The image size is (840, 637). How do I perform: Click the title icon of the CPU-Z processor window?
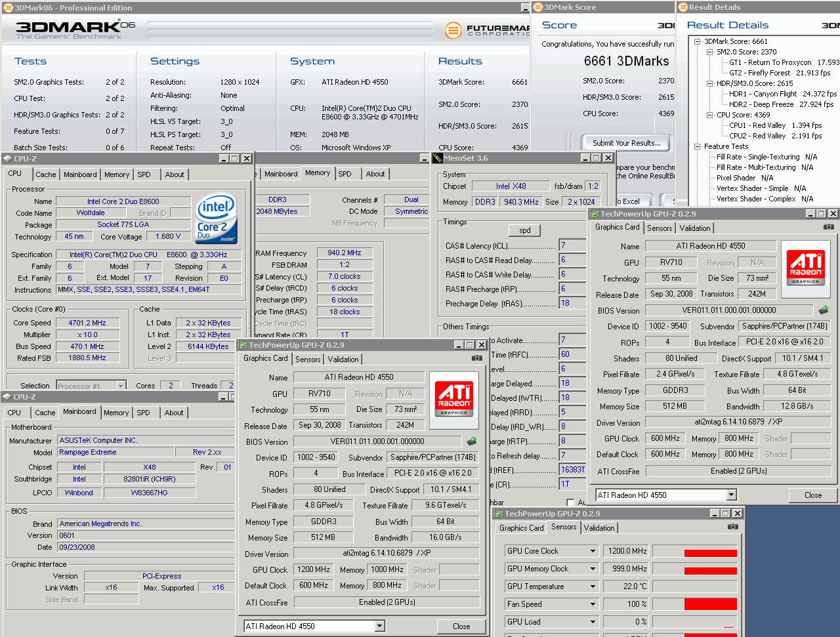point(7,158)
